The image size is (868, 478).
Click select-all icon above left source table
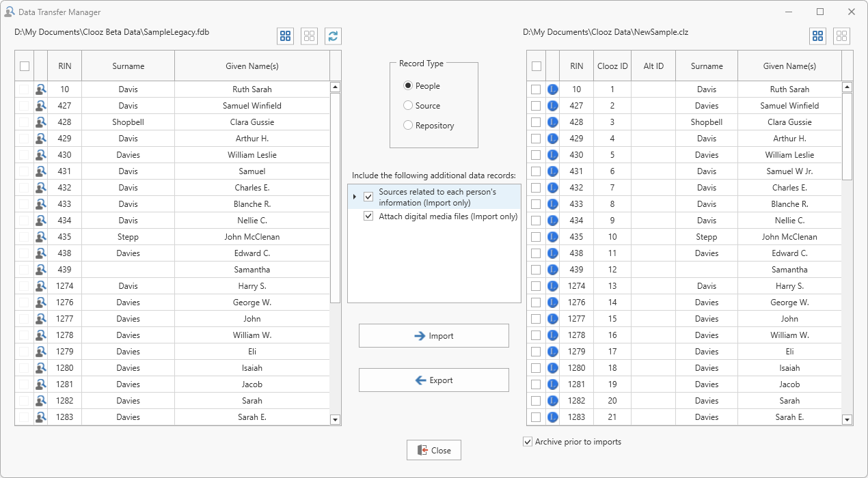pyautogui.click(x=286, y=36)
